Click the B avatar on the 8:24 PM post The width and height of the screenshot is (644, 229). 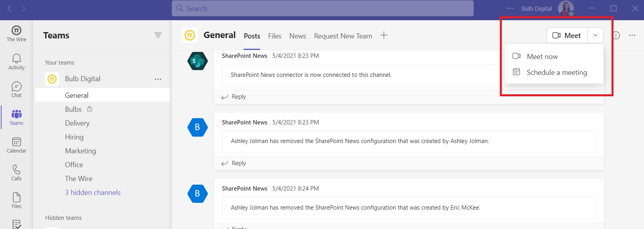[x=198, y=194]
